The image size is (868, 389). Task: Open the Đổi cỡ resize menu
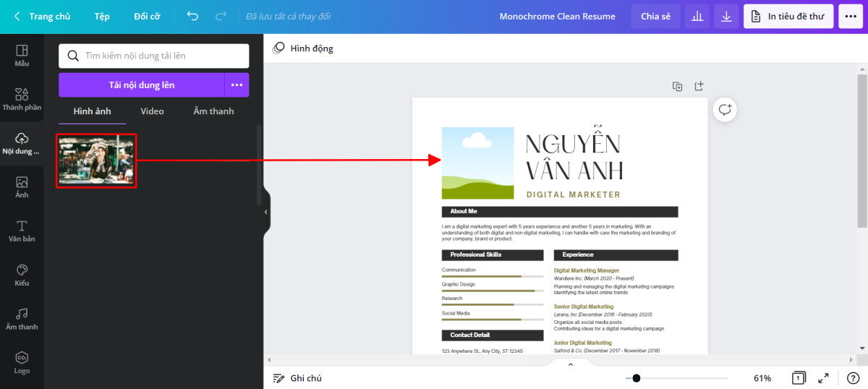(147, 16)
